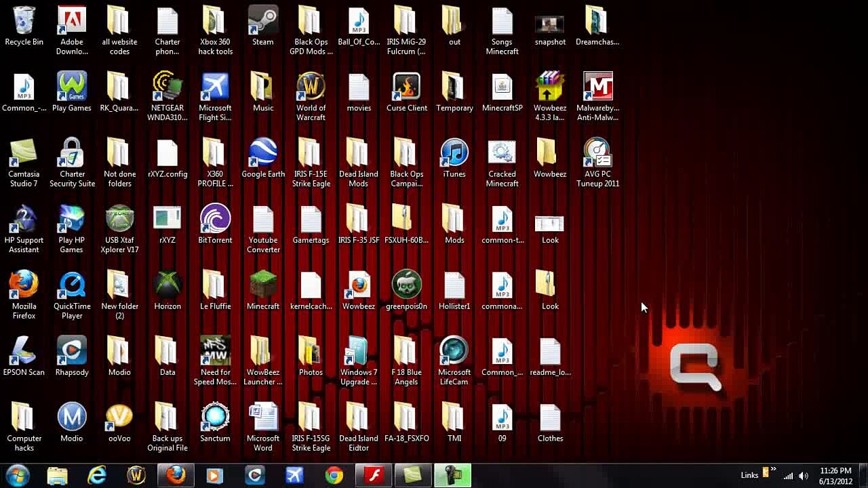868x488 pixels.
Task: Select the Clothes file icon
Action: pos(550,423)
